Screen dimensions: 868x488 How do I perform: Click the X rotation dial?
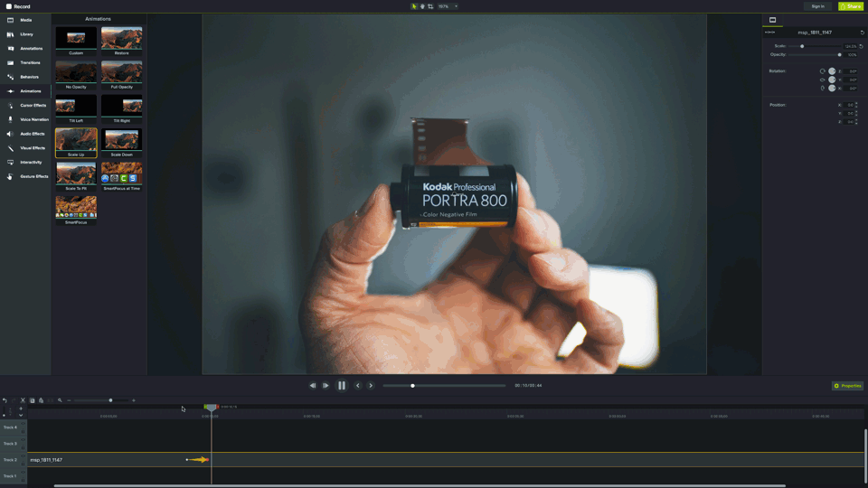click(832, 88)
